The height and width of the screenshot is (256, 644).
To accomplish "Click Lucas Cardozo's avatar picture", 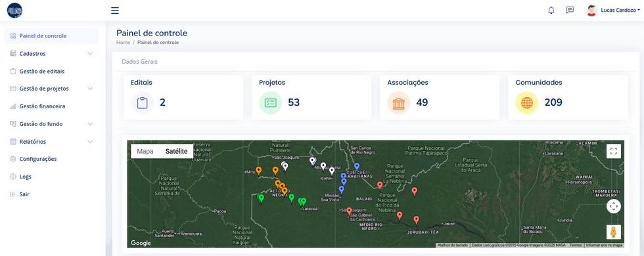I will (x=591, y=11).
